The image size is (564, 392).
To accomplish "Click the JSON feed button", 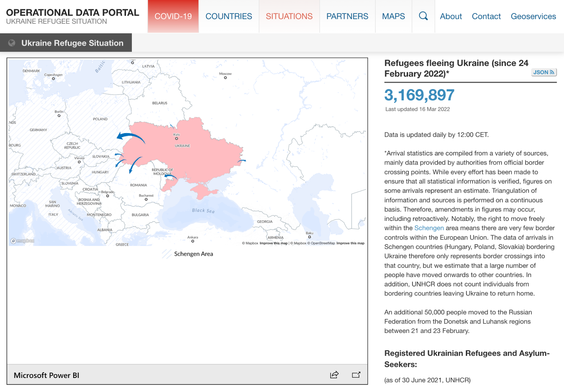I will 544,72.
